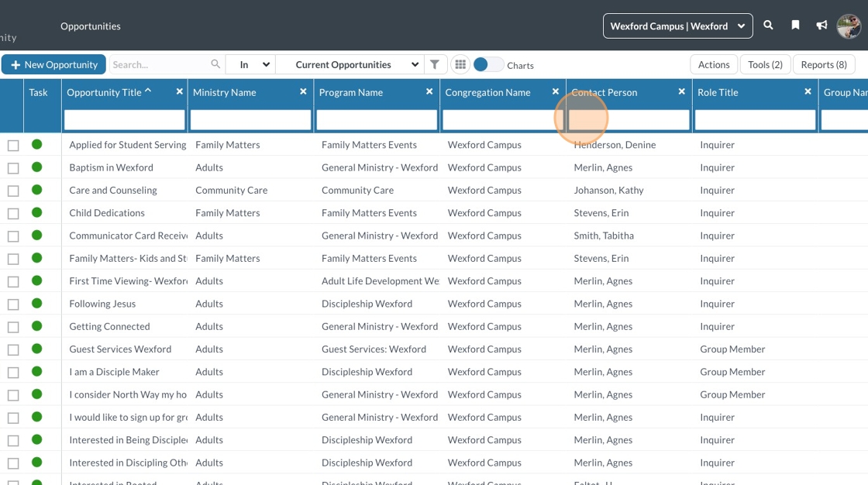This screenshot has height=485, width=868.
Task: Click the search magnifier icon in top bar
Action: tap(768, 26)
